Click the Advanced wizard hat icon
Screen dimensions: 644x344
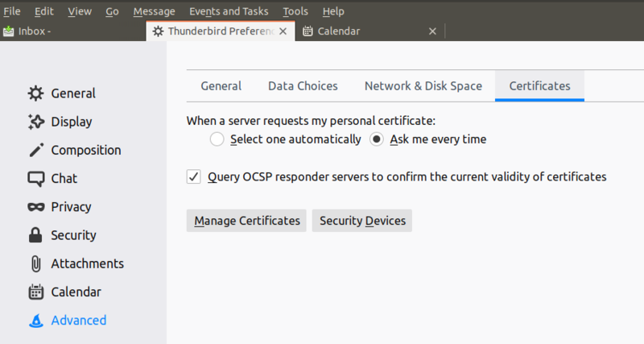pyautogui.click(x=35, y=321)
